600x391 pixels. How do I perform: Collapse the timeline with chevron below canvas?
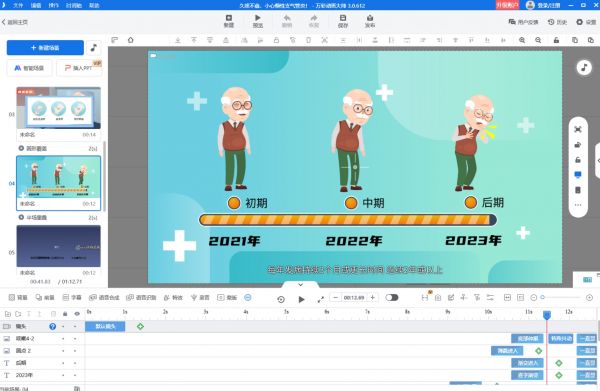[300, 285]
